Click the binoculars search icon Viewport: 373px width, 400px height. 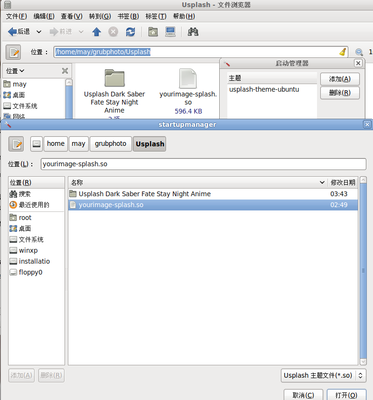193,32
